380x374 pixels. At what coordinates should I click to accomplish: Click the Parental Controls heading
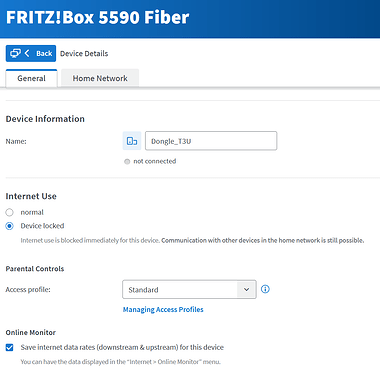click(35, 269)
